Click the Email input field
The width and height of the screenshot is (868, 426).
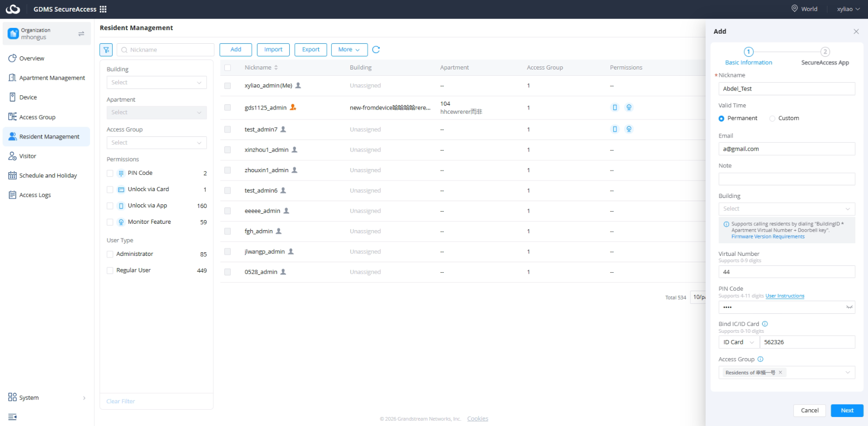786,149
